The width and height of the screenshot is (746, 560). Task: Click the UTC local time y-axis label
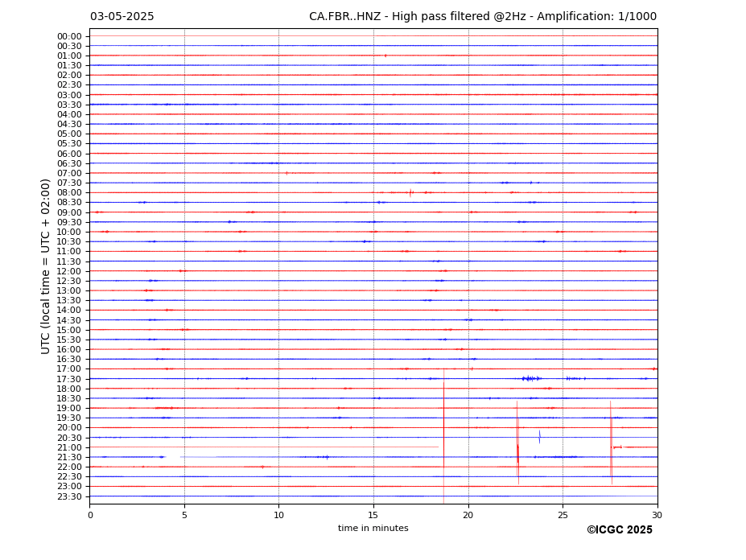pos(45,266)
